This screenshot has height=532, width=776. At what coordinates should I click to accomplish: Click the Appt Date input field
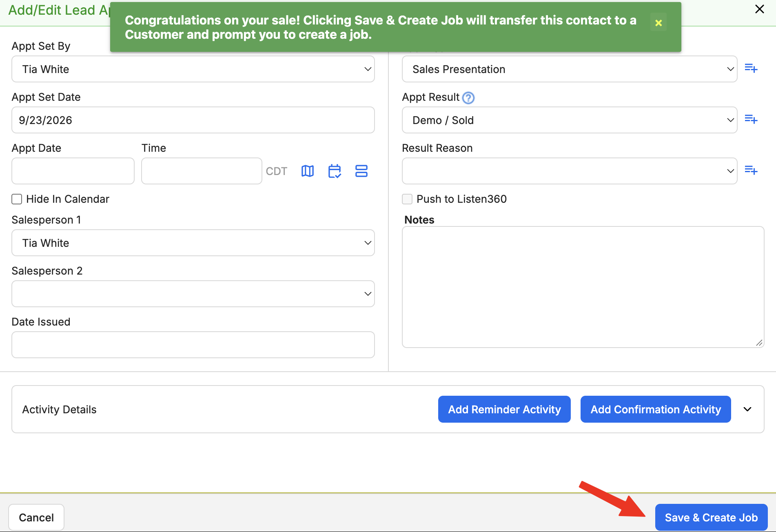pyautogui.click(x=73, y=171)
